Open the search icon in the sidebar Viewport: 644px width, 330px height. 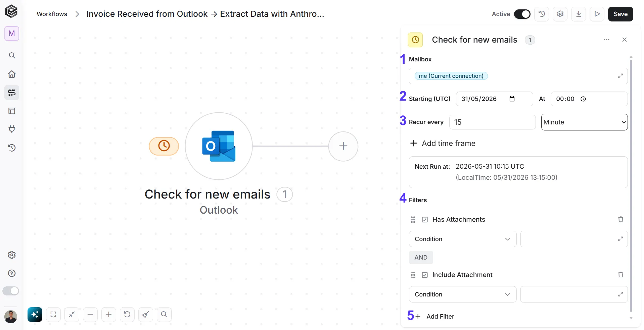(x=12, y=55)
